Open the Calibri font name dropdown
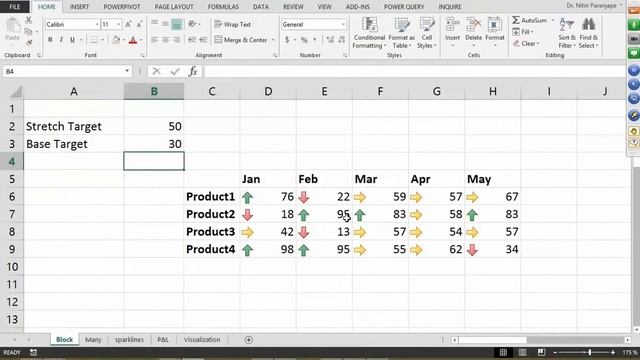The width and height of the screenshot is (640, 360). pyautogui.click(x=97, y=24)
